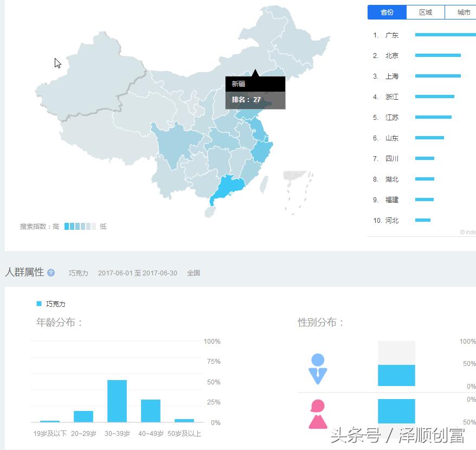Open the 全国 region selector
Viewport: 476px width, 450px height.
click(194, 273)
